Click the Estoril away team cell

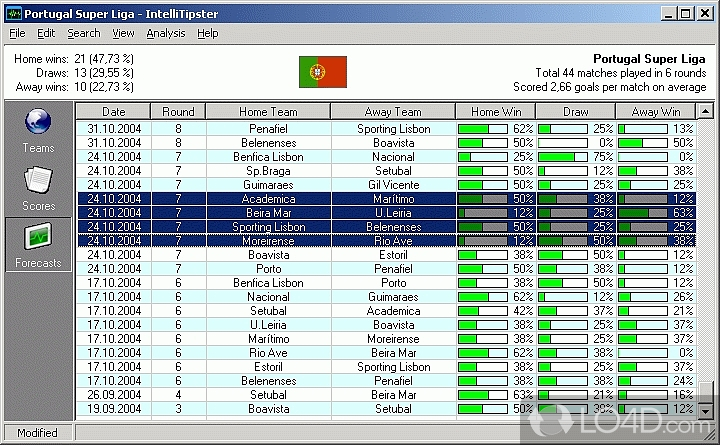(x=394, y=255)
